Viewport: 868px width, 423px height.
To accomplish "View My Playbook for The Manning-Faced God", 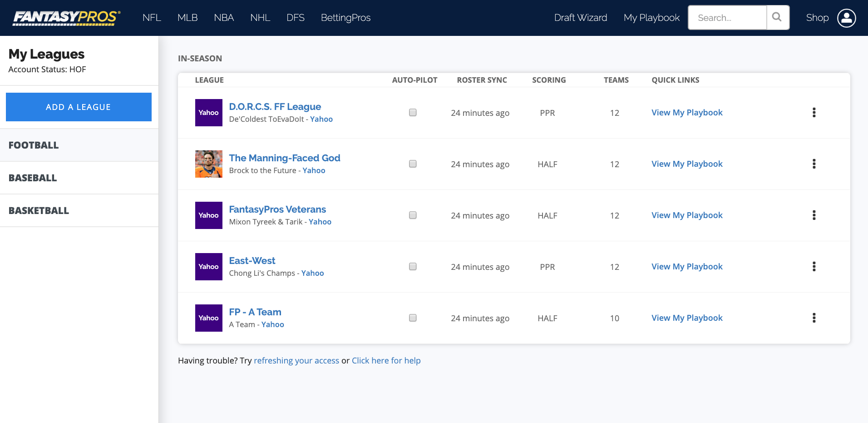I will 687,164.
